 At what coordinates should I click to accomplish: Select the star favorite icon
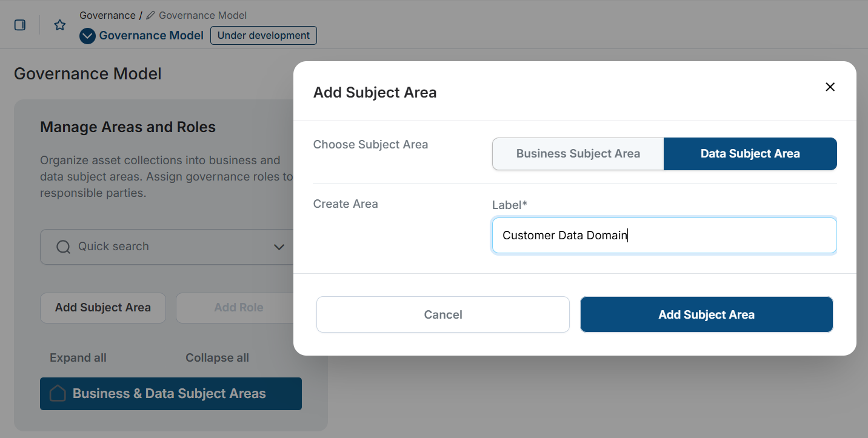[59, 25]
